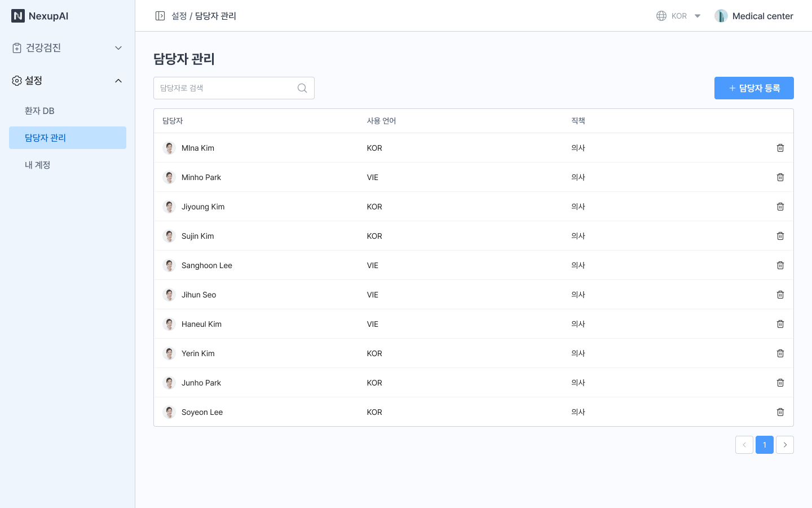
Task: Focus the 담당자로 검색 search field
Action: (x=226, y=88)
